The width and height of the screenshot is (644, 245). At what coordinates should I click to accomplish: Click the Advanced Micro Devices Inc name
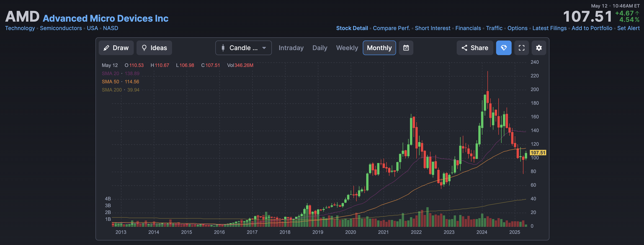pos(106,18)
